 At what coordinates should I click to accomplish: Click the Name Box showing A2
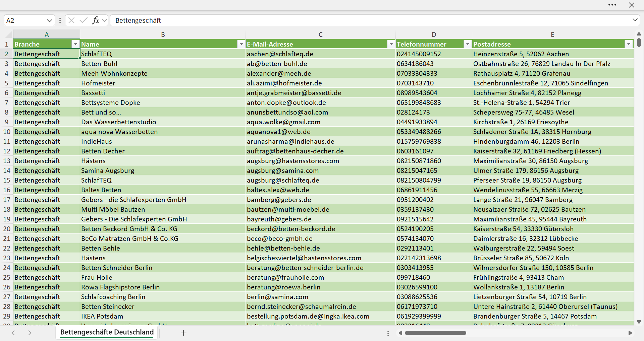click(x=25, y=20)
